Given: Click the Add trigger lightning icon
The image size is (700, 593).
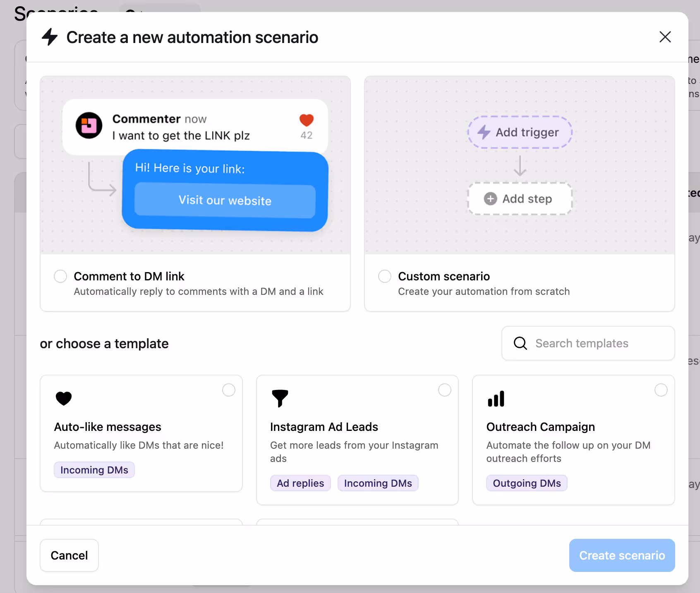Looking at the screenshot, I should click(x=484, y=132).
